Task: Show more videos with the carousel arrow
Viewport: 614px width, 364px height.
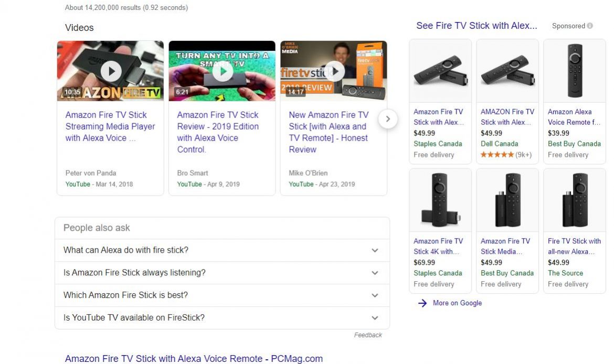Action: [x=388, y=119]
